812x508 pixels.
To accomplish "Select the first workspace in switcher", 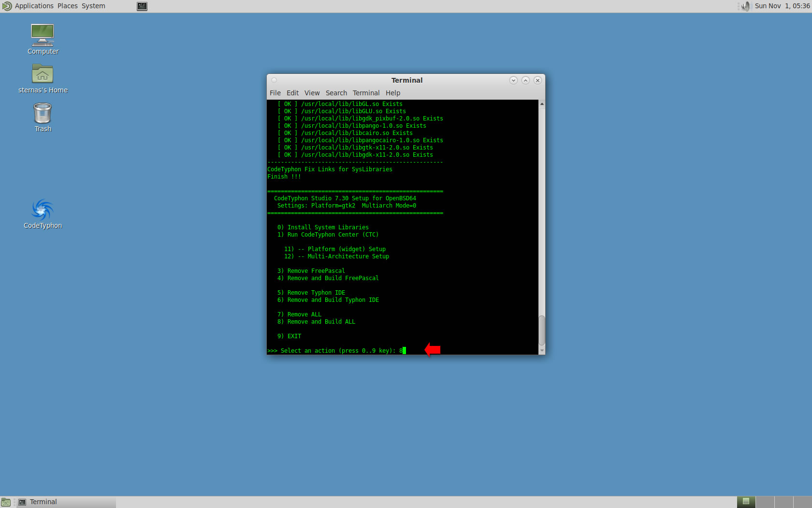I will click(746, 502).
